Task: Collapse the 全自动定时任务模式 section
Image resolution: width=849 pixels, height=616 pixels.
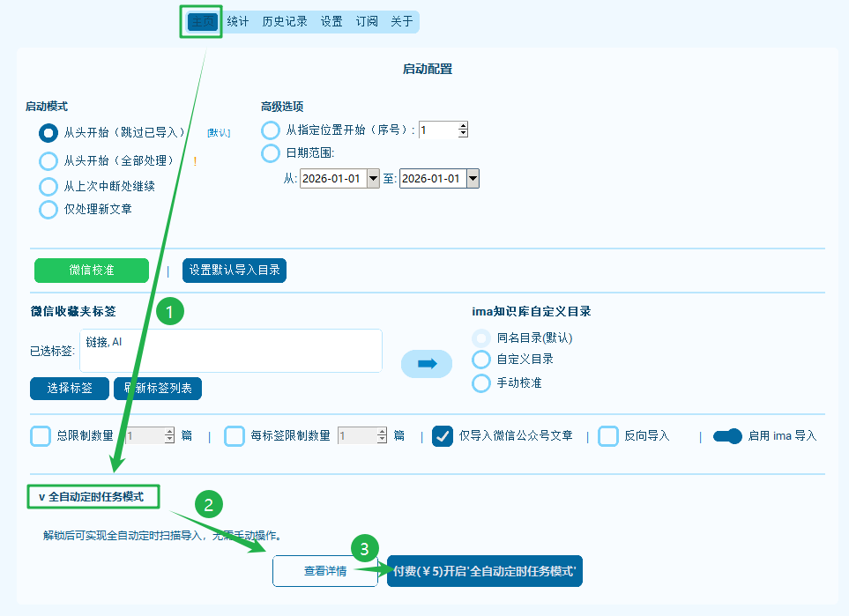Action: 93,497
